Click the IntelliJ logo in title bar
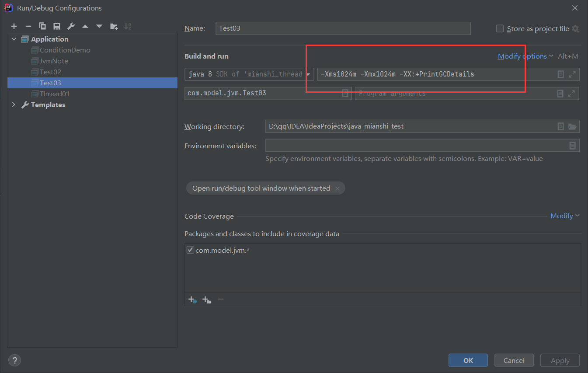The width and height of the screenshot is (588, 373). pos(8,7)
